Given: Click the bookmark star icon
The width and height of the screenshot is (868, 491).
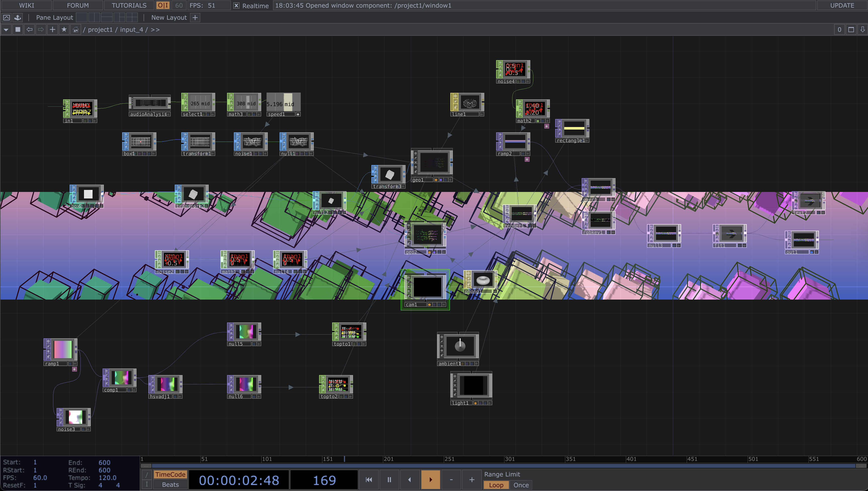Looking at the screenshot, I should coord(64,30).
